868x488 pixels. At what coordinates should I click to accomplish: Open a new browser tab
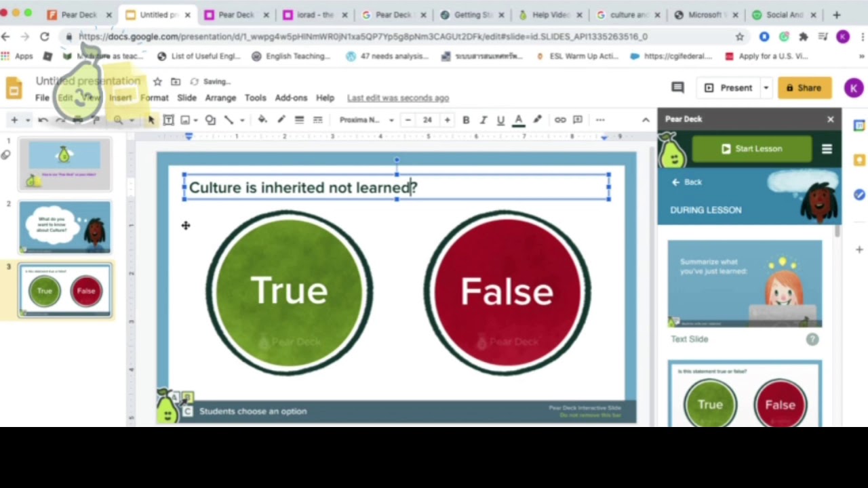(x=836, y=14)
